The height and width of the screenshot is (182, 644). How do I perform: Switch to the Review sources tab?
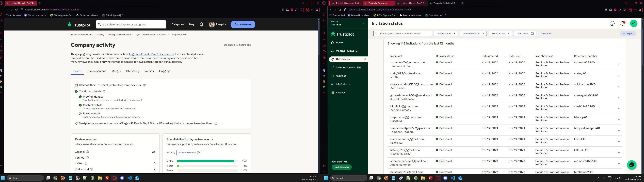point(96,71)
